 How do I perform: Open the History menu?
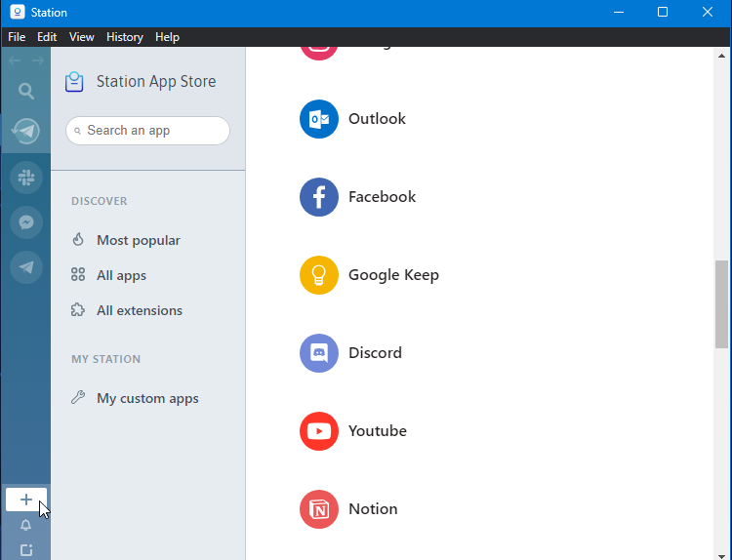coord(125,37)
